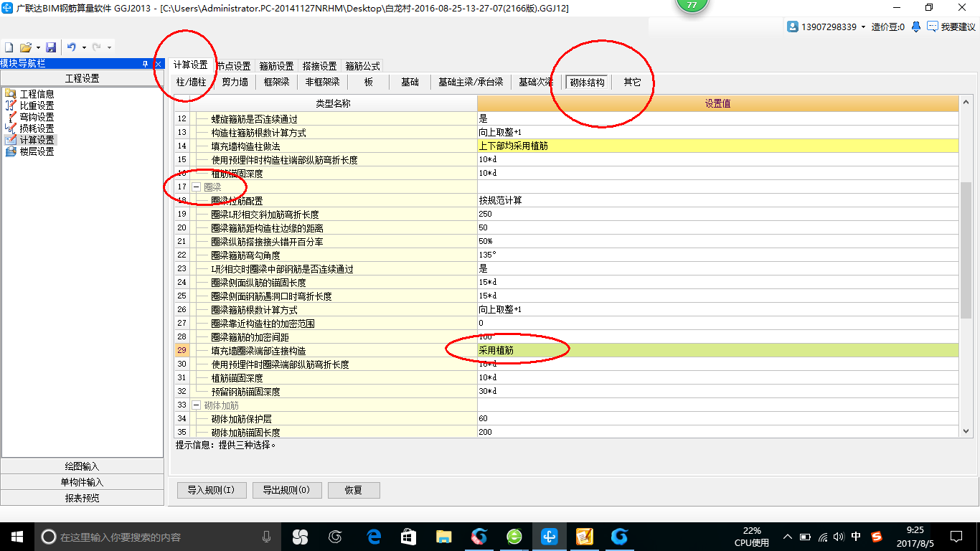
Task: Click 按规范计算 value of 圈梁拉筋配置
Action: pos(717,201)
